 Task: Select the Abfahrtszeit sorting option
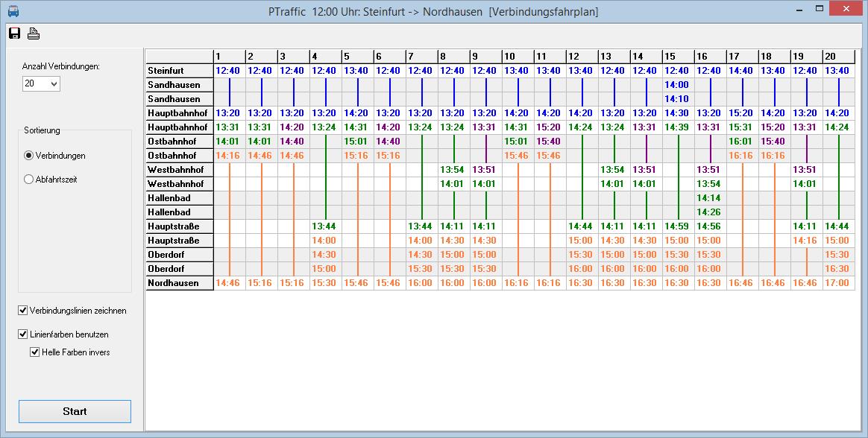(x=29, y=180)
